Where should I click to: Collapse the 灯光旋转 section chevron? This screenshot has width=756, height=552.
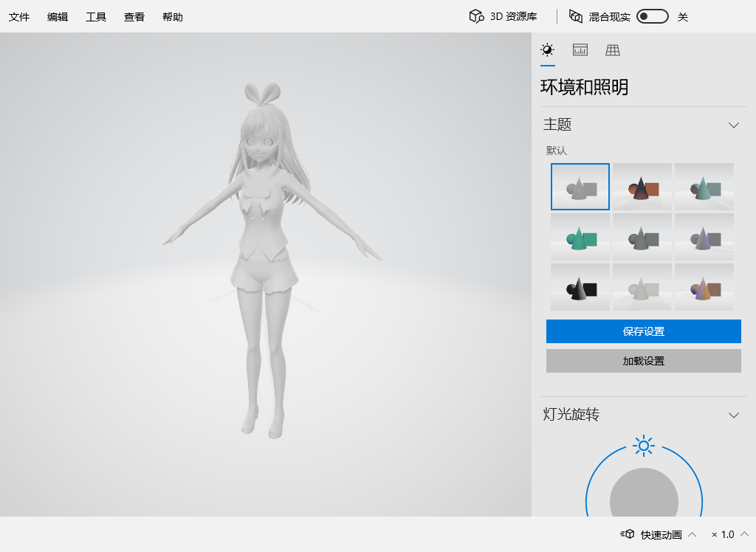733,415
